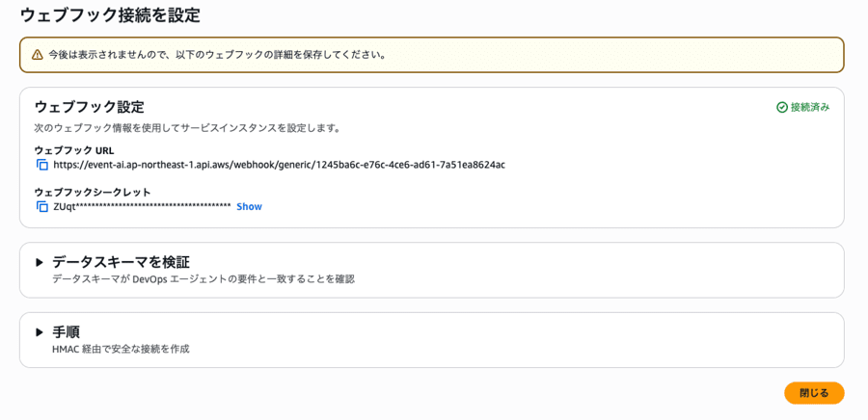Copy the webhook URL with its copy icon
This screenshot has width=868, height=420.
(42, 165)
